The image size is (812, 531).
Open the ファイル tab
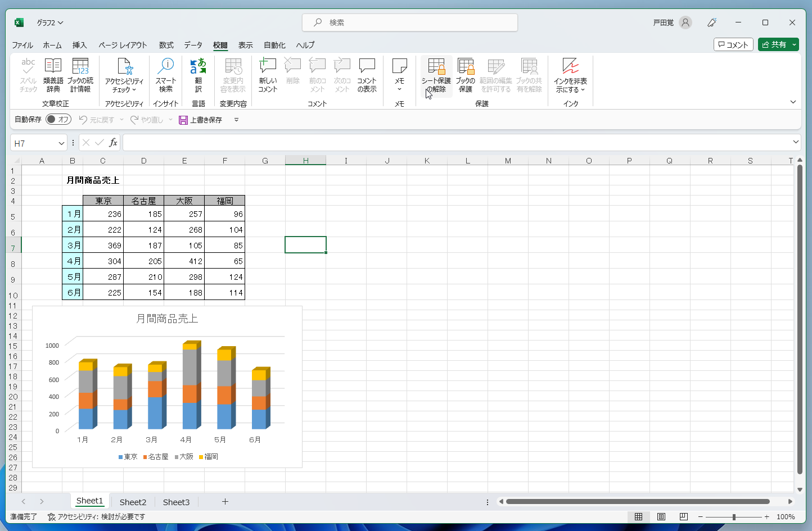(22, 45)
